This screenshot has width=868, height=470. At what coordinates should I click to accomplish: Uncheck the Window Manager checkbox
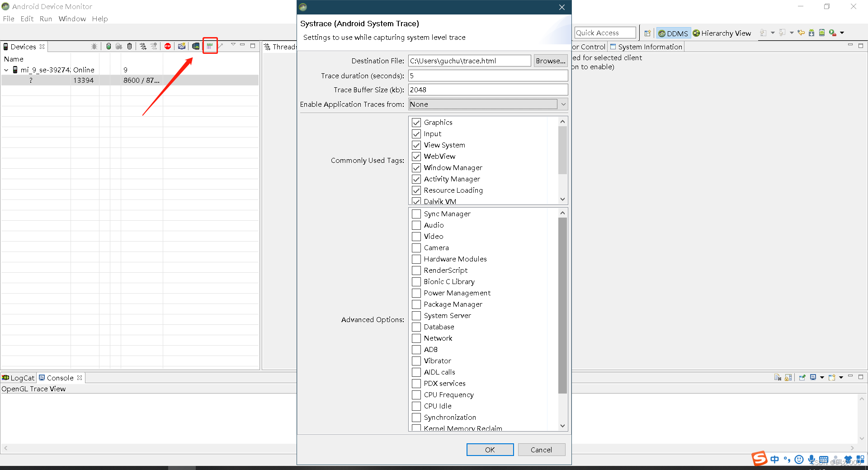416,168
